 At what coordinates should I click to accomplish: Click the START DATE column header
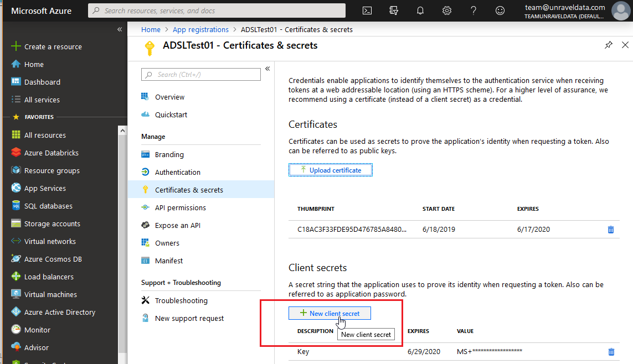point(439,209)
